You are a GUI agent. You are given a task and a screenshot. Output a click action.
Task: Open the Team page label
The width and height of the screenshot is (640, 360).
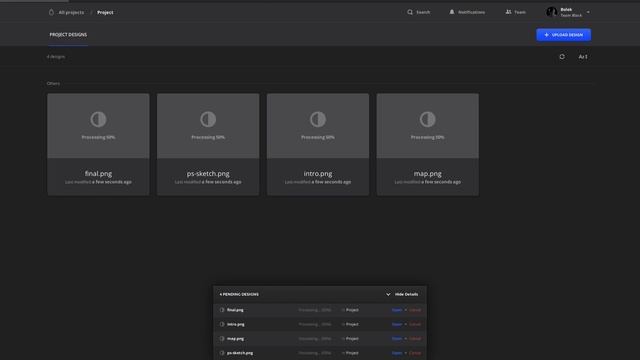[520, 12]
